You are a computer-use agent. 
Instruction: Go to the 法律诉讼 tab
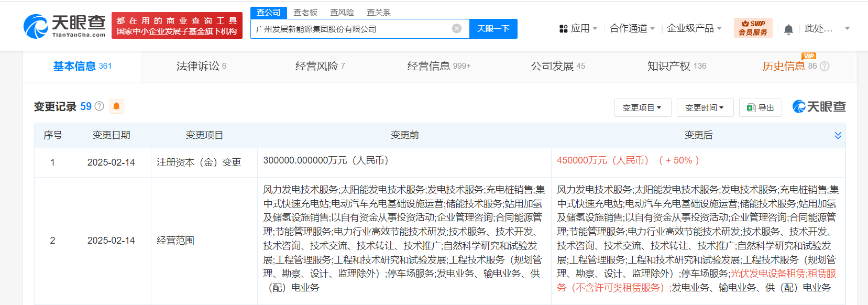pyautogui.click(x=201, y=66)
